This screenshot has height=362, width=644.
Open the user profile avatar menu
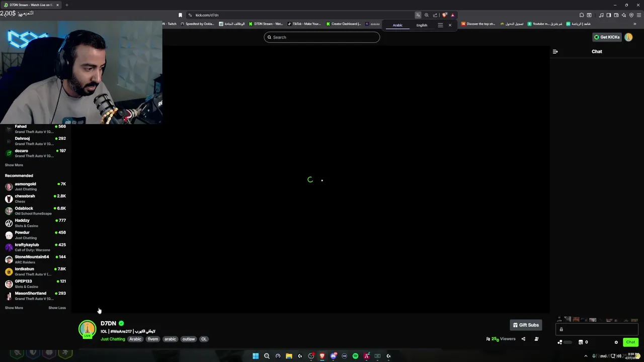pyautogui.click(x=628, y=37)
